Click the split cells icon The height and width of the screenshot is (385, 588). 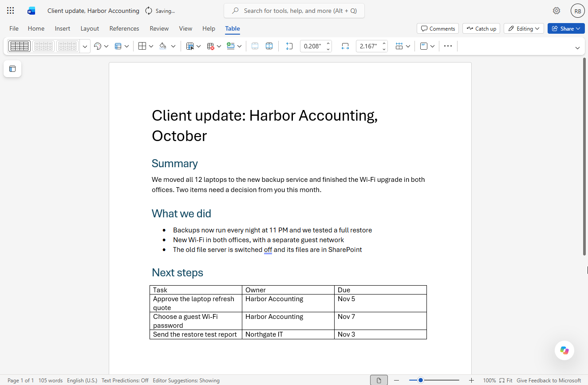pyautogui.click(x=269, y=46)
